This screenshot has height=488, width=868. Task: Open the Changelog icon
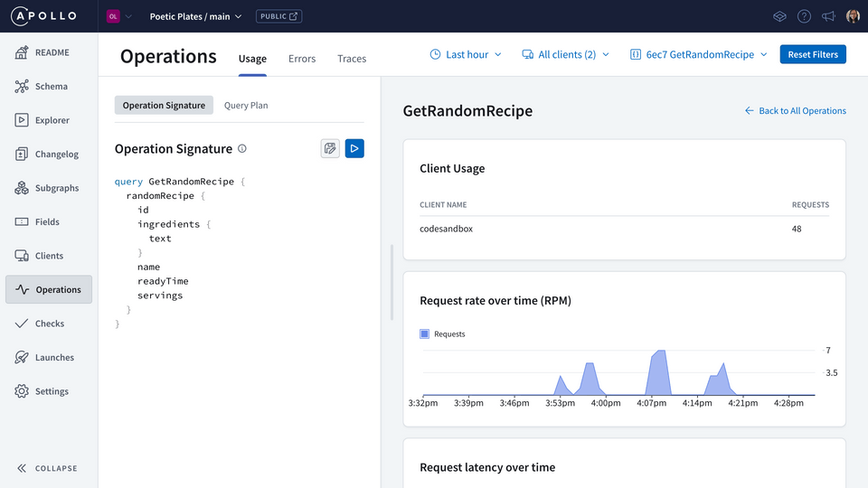(x=22, y=154)
